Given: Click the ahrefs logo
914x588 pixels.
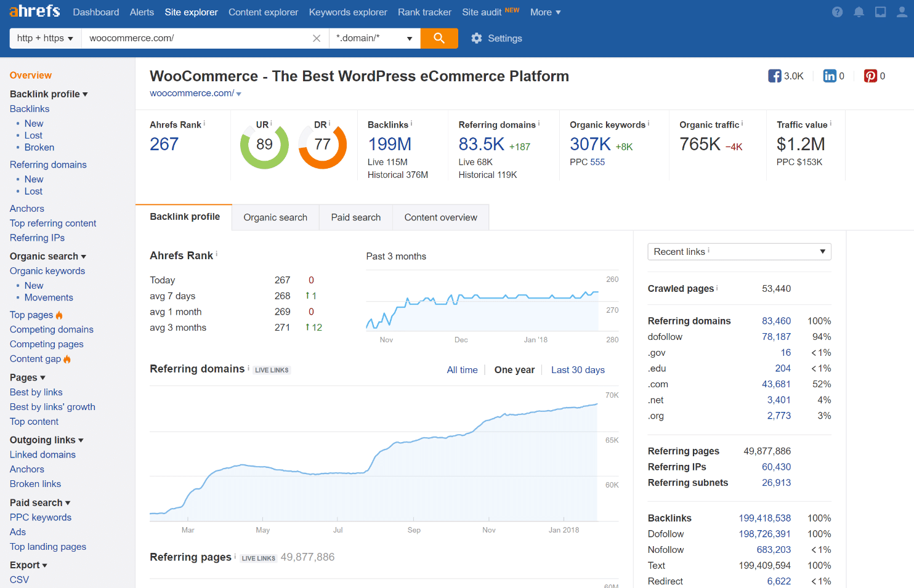Looking at the screenshot, I should (x=34, y=10).
